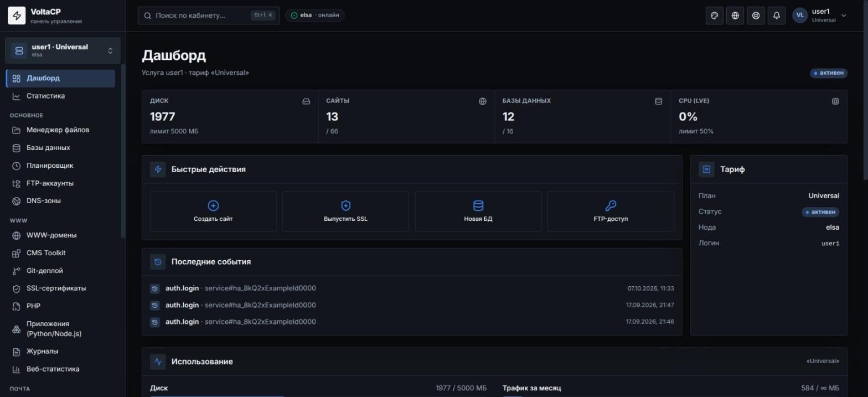Image resolution: width=868 pixels, height=397 pixels.
Task: Click the 17.09.2026, 21:47 timestamp
Action: [x=650, y=305]
